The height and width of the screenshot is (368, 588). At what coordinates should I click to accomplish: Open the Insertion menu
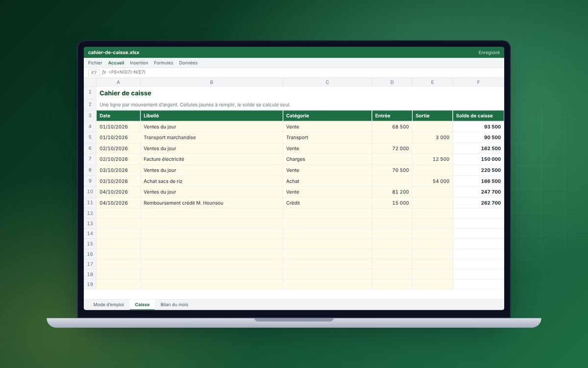click(139, 63)
